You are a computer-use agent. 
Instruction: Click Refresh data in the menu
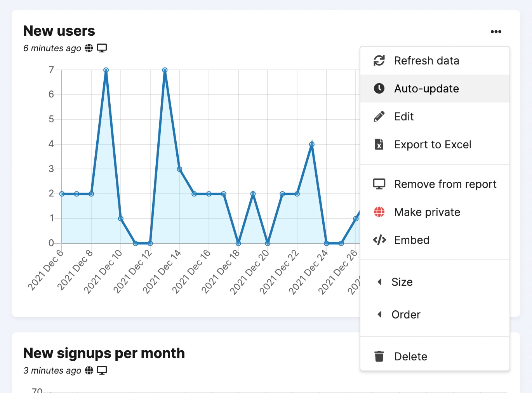pos(427,61)
